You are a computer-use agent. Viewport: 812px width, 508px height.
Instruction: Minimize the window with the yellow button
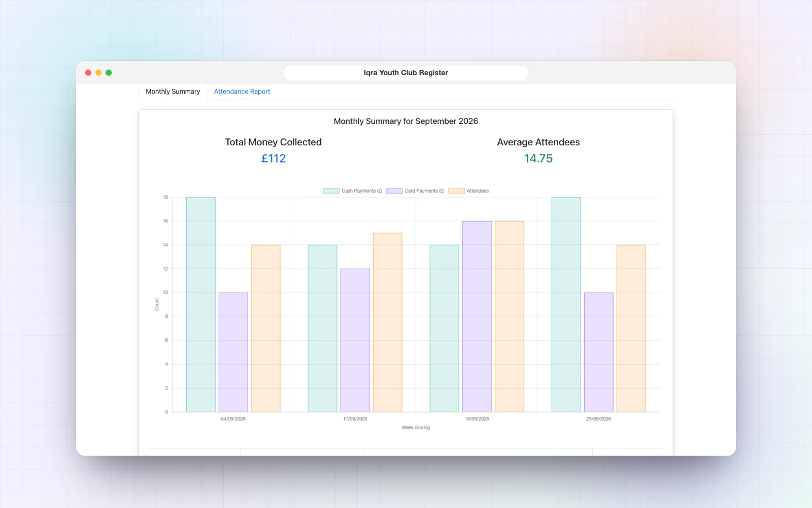click(98, 73)
